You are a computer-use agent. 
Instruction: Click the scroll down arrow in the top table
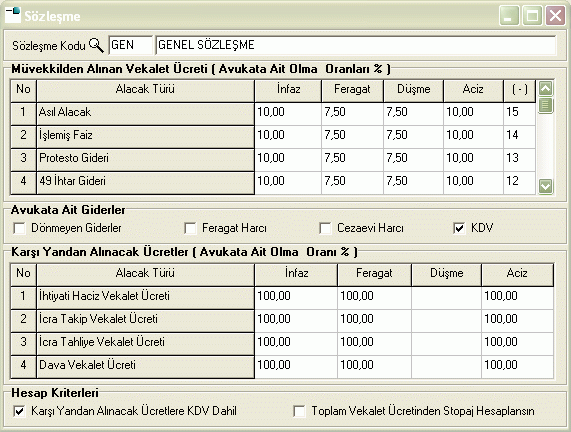[x=545, y=186]
